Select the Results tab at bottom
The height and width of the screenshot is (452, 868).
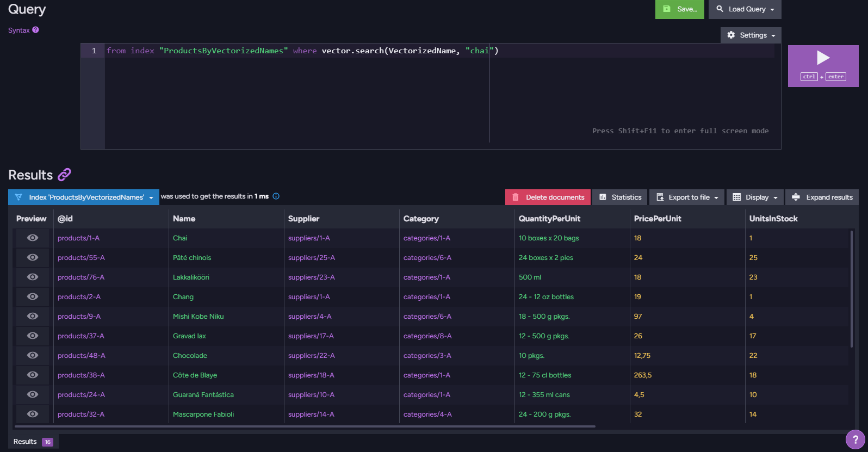coord(33,442)
